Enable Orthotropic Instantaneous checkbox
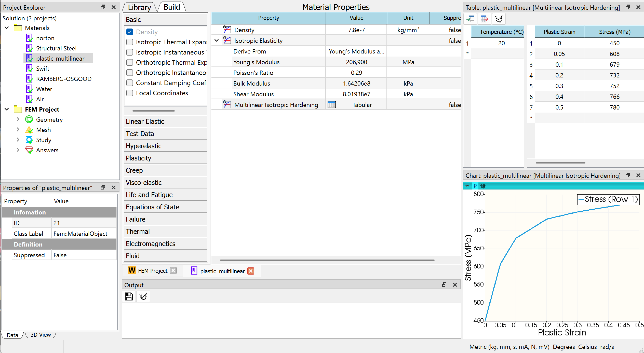 pos(130,73)
